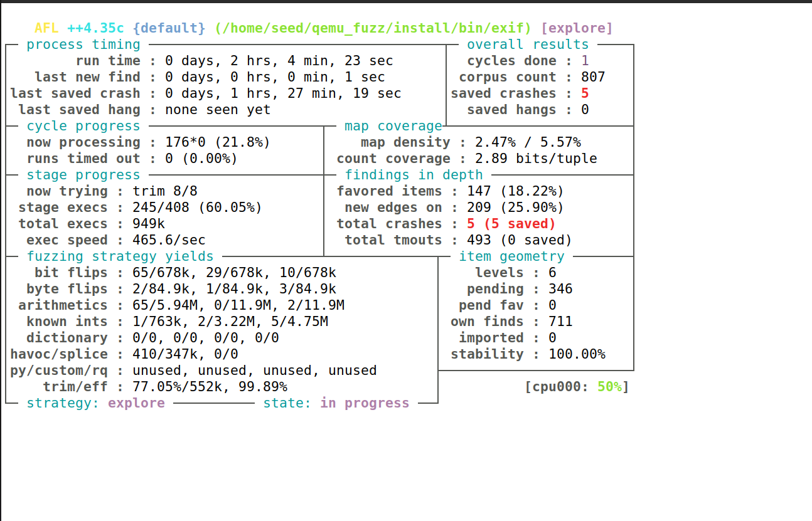The image size is (812, 521).
Task: Click now processing value 176*0 (21.8%)
Action: point(218,142)
